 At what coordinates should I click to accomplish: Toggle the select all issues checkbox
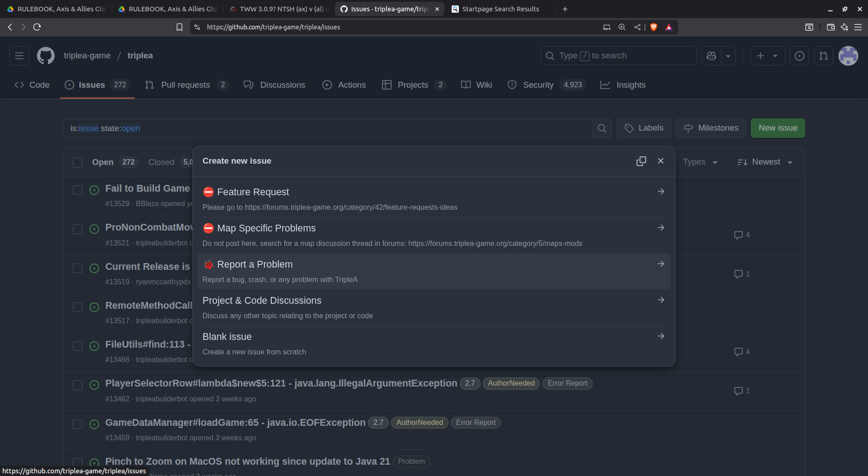(x=77, y=162)
